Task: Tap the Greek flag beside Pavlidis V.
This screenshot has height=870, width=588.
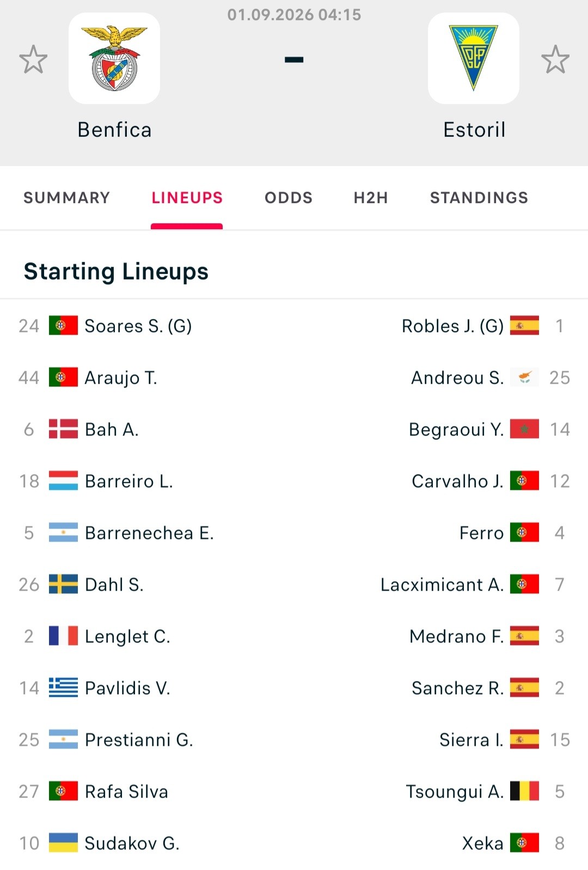Action: (63, 688)
